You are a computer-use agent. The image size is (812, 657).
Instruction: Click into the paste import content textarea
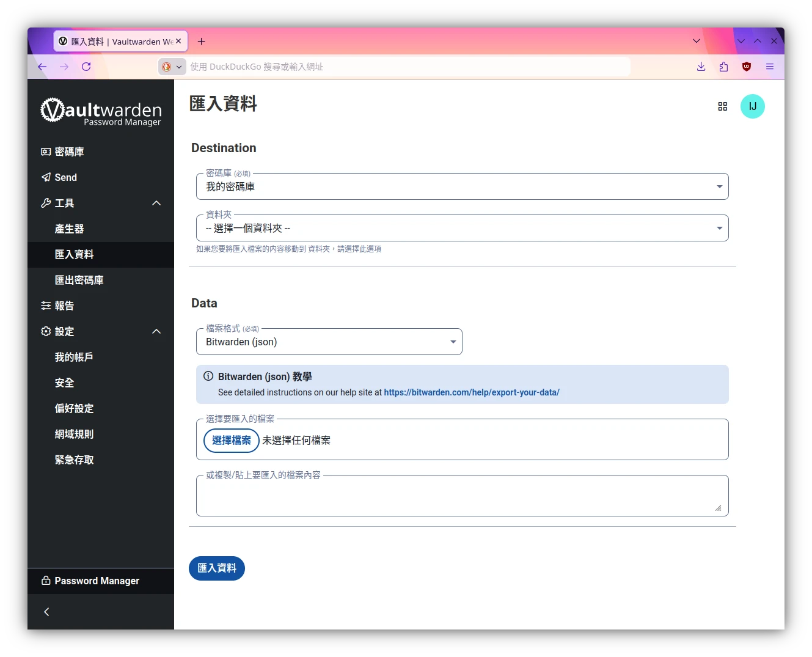tap(463, 496)
